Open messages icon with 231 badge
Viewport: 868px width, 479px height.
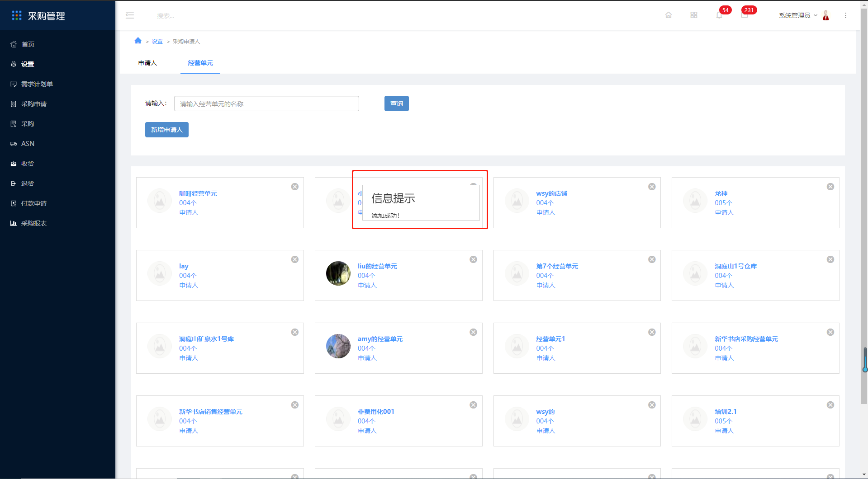745,15
